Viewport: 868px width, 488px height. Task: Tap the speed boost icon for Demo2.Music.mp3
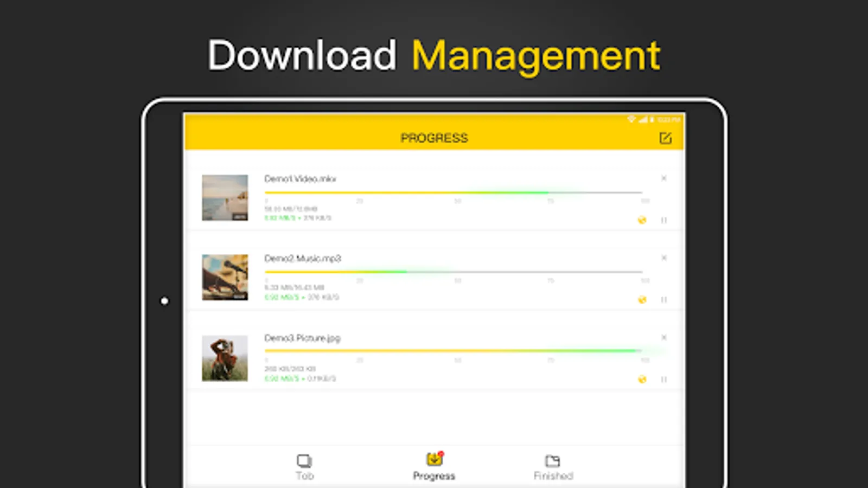point(642,299)
